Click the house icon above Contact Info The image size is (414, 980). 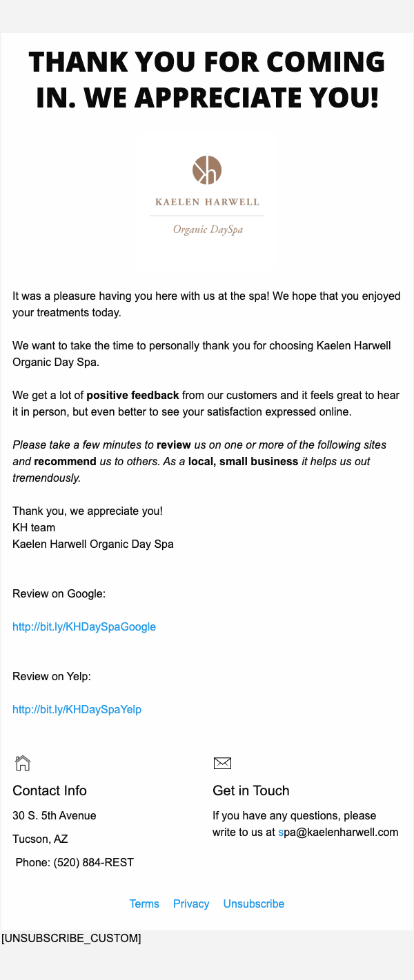[x=23, y=763]
